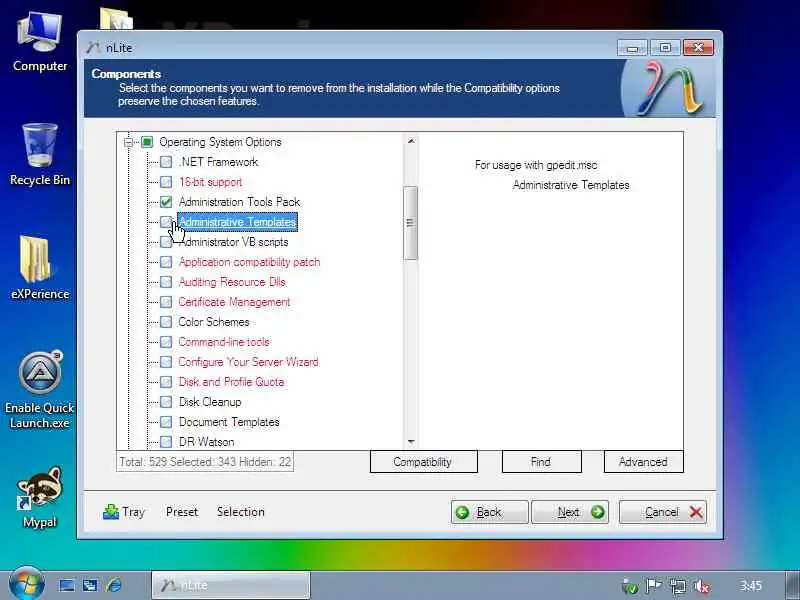Open the eXPerience folder on desktop
The width and height of the screenshot is (800, 600).
click(x=40, y=268)
